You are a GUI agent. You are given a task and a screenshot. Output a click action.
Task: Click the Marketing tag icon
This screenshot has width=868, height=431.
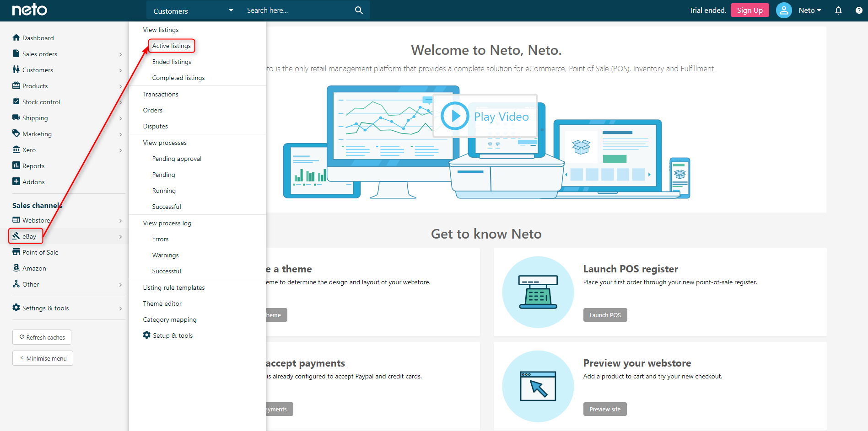[16, 133]
